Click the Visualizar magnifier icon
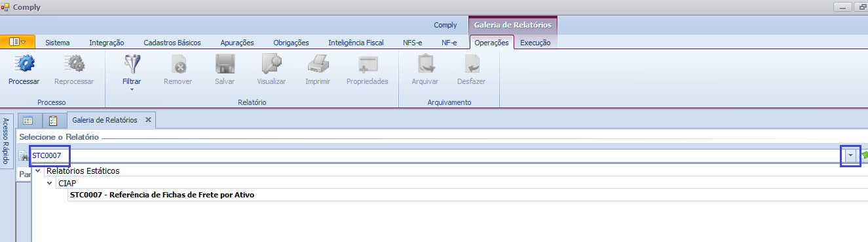This screenshot has height=242, width=868. click(x=271, y=64)
